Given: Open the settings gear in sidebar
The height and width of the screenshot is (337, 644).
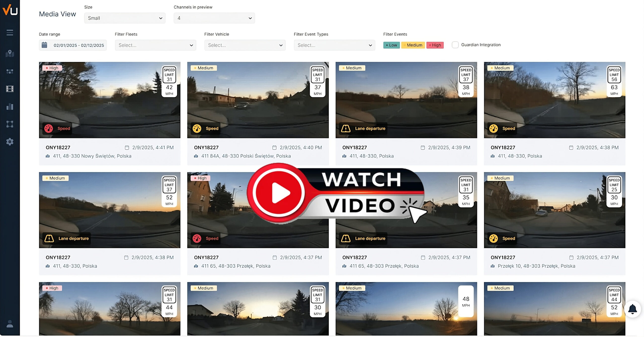Looking at the screenshot, I should click(x=10, y=142).
